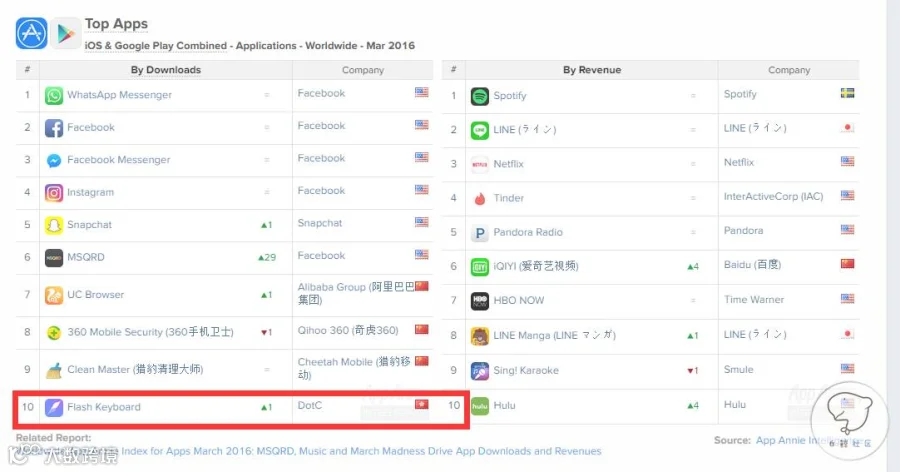Click the China flag next to Baidu
This screenshot has height=472, width=900.
[x=847, y=264]
